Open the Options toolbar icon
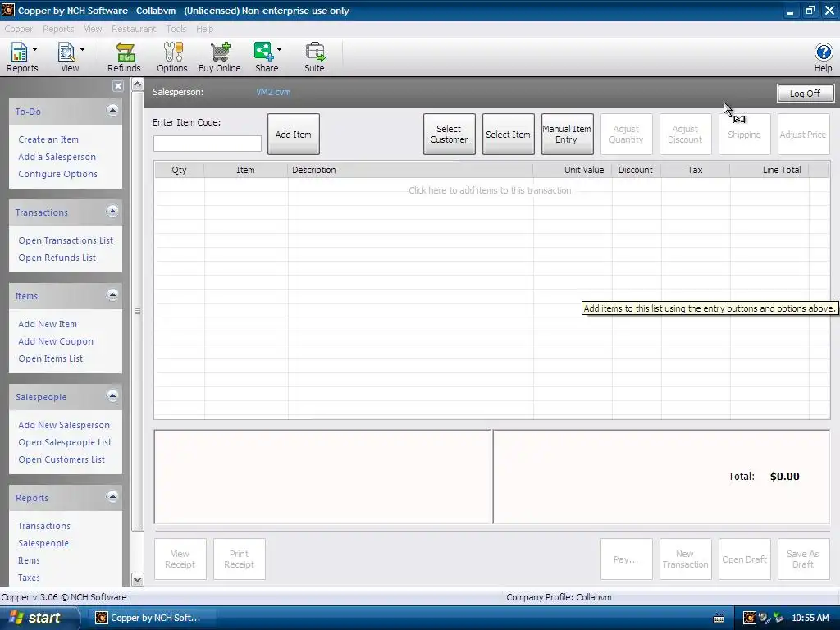 tap(172, 57)
